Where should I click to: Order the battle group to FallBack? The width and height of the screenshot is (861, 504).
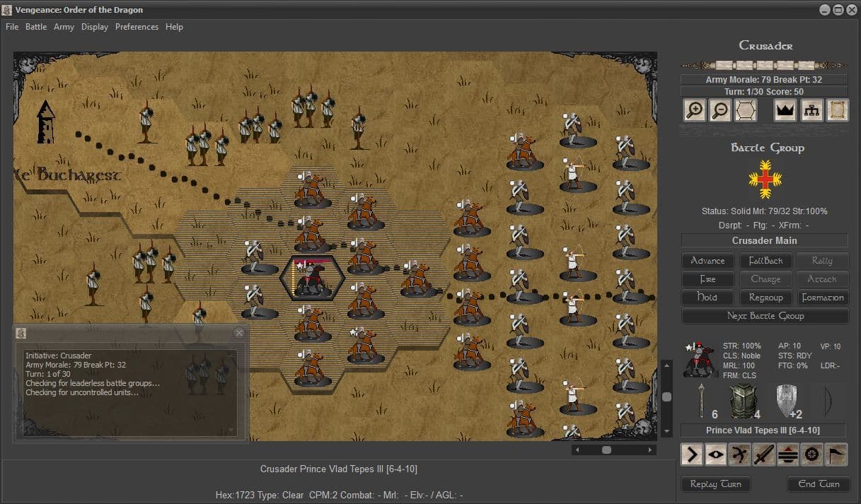(x=765, y=261)
